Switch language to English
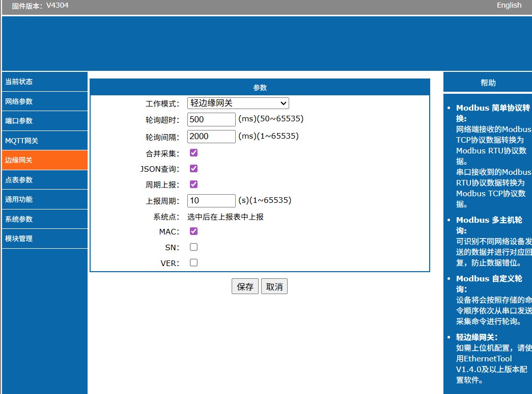The width and height of the screenshot is (532, 394). coord(509,5)
